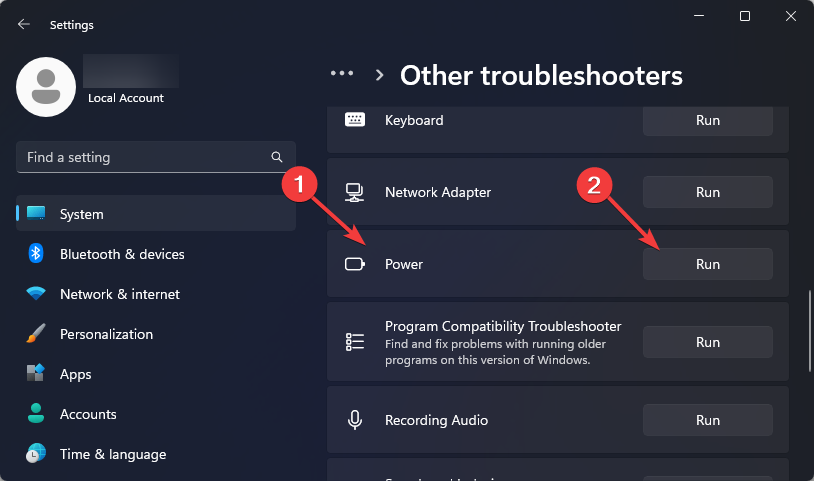Click the Settings window title
Screen dimensions: 814x481
(x=72, y=25)
